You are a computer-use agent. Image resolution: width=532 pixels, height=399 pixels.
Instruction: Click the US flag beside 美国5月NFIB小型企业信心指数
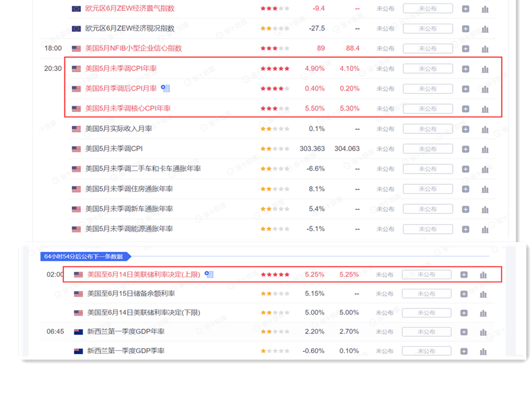(76, 48)
